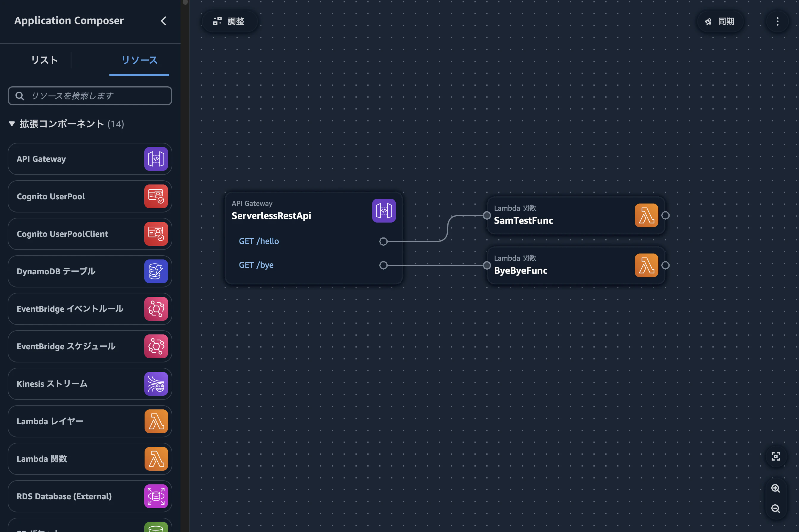The height and width of the screenshot is (532, 799).
Task: Focus the リソースを検索します search field
Action: tap(90, 96)
